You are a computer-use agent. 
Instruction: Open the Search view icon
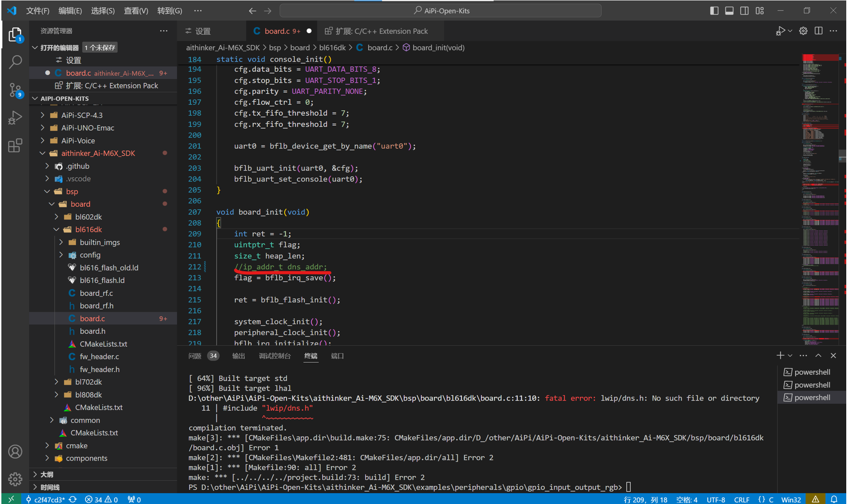pos(15,62)
